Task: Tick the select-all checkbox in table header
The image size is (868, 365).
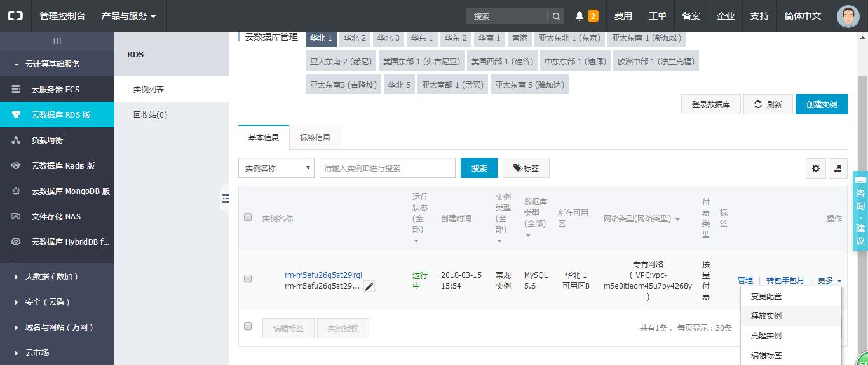Action: click(x=248, y=217)
